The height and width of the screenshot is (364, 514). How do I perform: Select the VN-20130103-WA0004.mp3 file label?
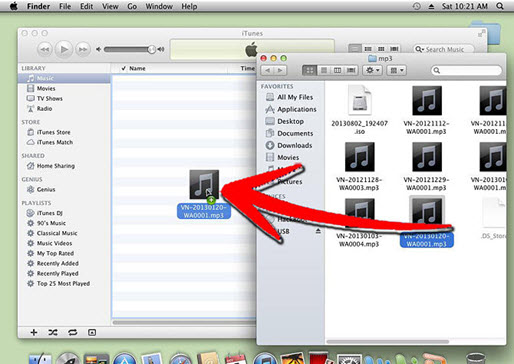(359, 240)
